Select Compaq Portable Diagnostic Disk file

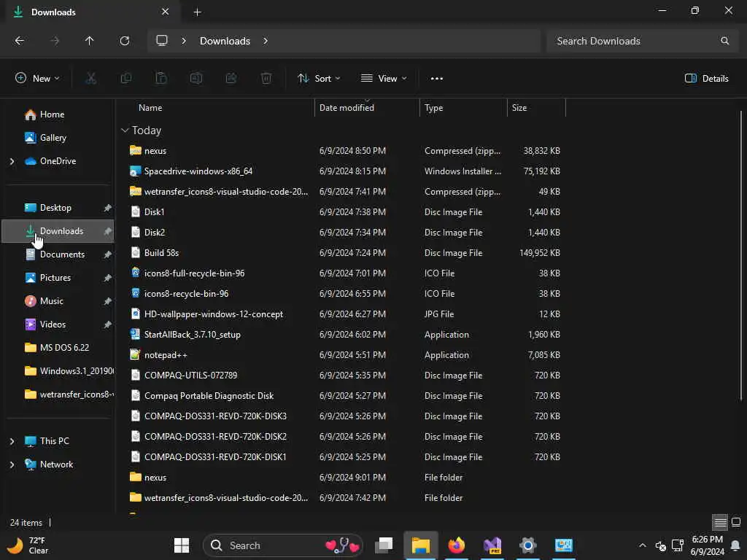click(209, 396)
